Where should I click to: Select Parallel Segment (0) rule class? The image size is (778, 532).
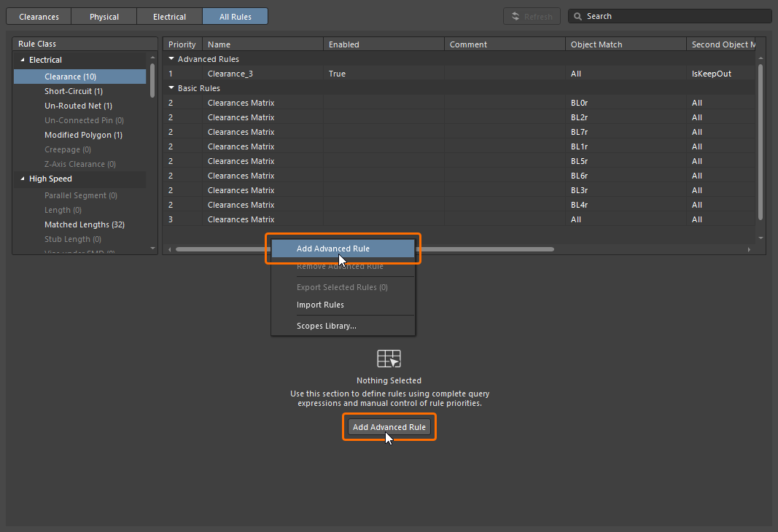point(81,195)
